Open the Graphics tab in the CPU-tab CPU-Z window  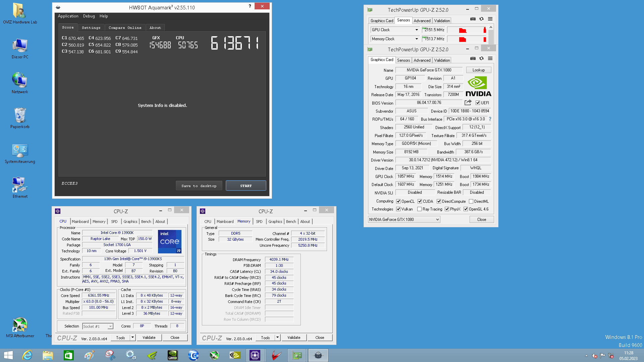pos(130,222)
